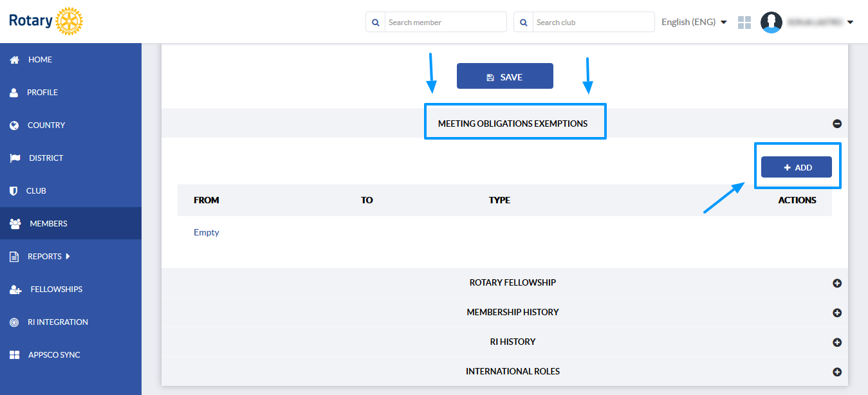Image resolution: width=868 pixels, height=395 pixels.
Task: Open the apps grid icon in header
Action: tap(744, 23)
